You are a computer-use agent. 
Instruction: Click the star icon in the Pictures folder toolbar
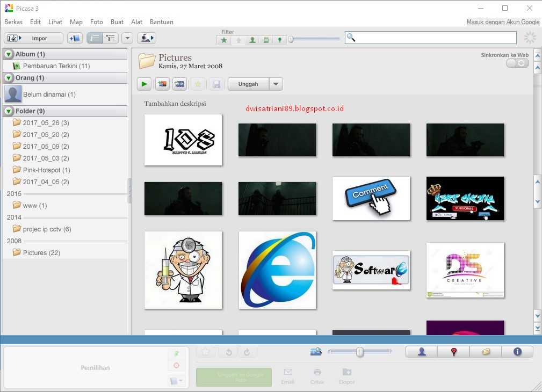(x=198, y=84)
